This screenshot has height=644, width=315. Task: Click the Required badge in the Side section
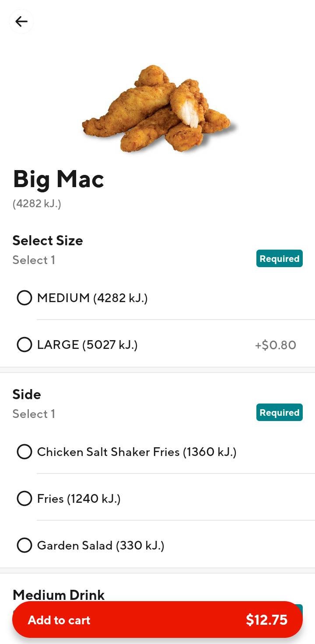coord(279,412)
